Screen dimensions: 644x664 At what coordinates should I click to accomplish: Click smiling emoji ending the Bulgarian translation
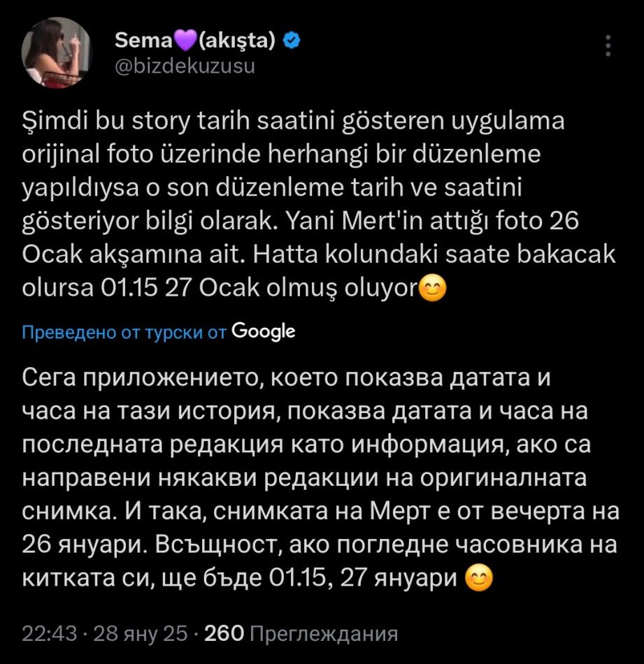click(x=479, y=577)
